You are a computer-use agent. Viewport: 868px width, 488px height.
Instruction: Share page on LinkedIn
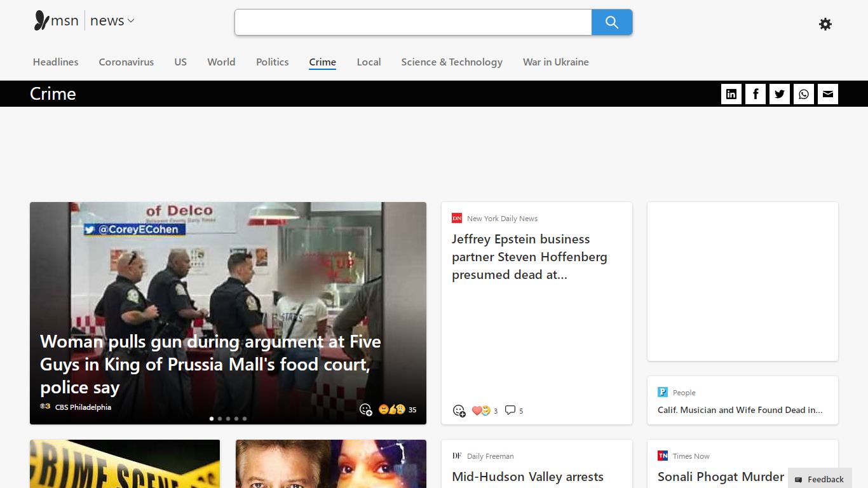pyautogui.click(x=731, y=94)
